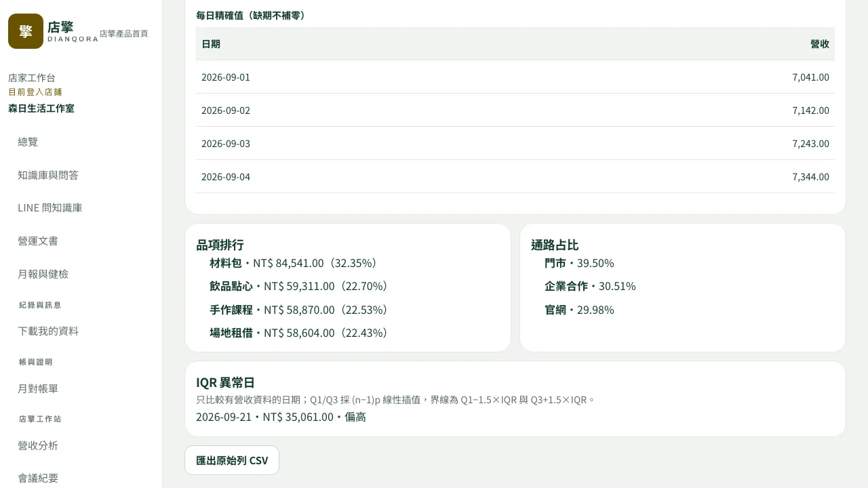Image resolution: width=868 pixels, height=488 pixels.
Task: Select LINE 問知識庫 in sidebar
Action: 50,208
